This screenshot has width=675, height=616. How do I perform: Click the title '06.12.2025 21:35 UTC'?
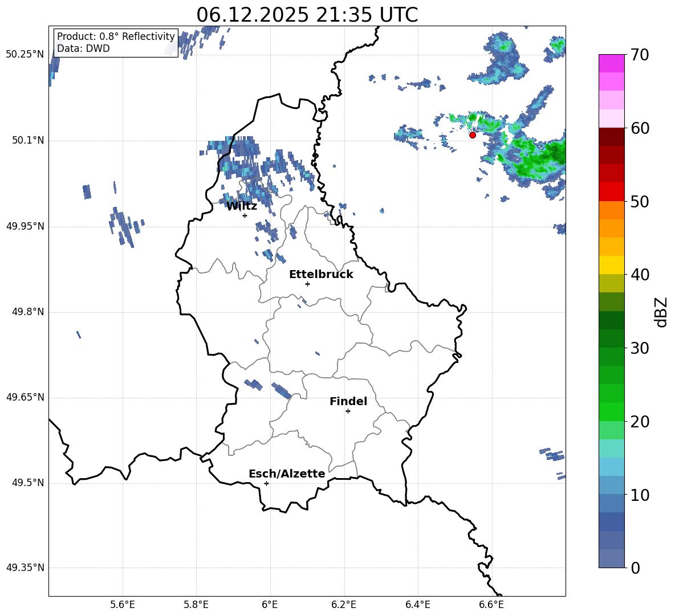(307, 15)
